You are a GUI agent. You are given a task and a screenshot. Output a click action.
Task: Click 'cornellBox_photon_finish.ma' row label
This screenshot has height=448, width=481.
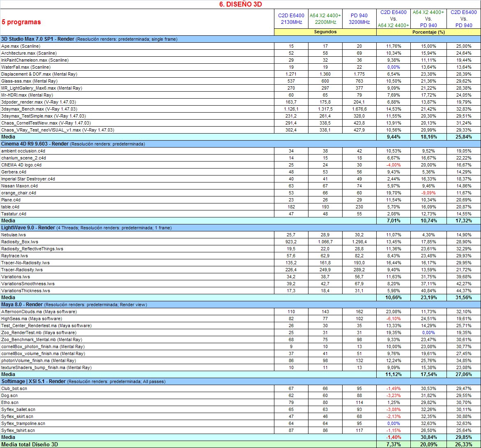tap(43, 347)
